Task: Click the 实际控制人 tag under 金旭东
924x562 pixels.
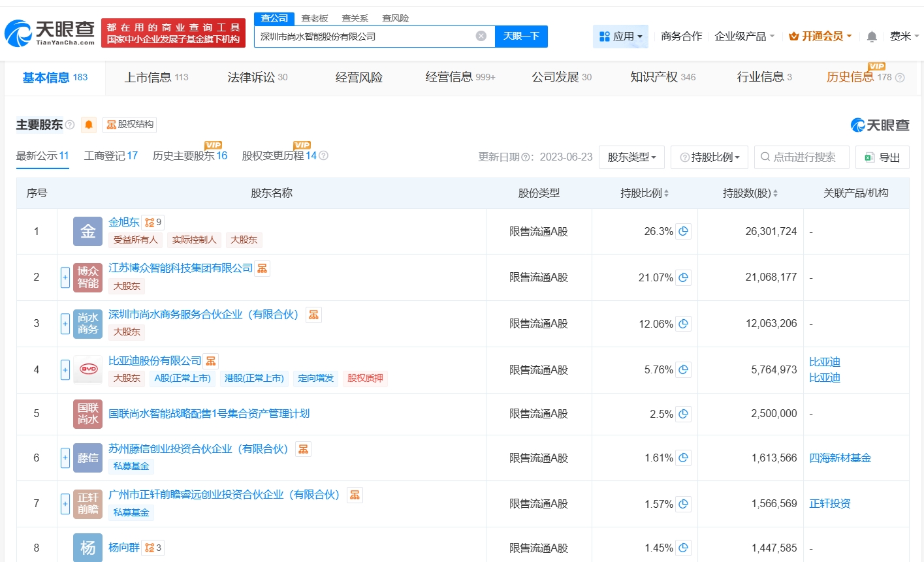Action: 195,240
